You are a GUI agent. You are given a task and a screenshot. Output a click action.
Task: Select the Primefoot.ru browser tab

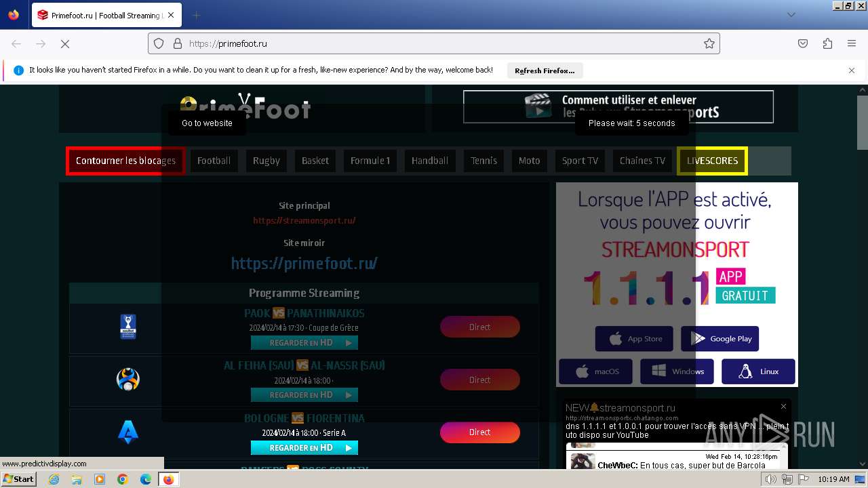pos(106,15)
